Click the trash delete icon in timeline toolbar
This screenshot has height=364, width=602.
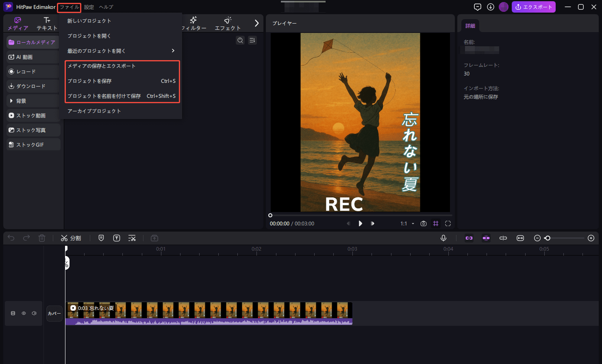42,238
